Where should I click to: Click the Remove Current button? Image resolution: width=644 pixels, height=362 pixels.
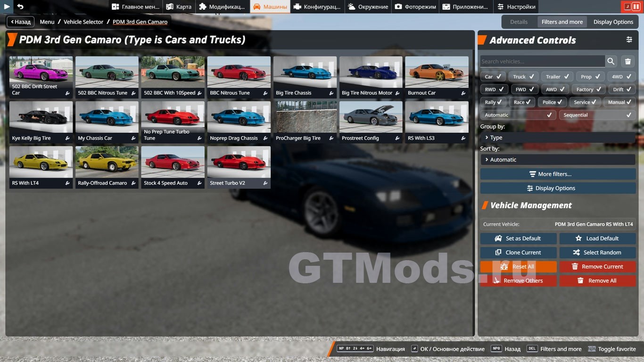coord(597,267)
